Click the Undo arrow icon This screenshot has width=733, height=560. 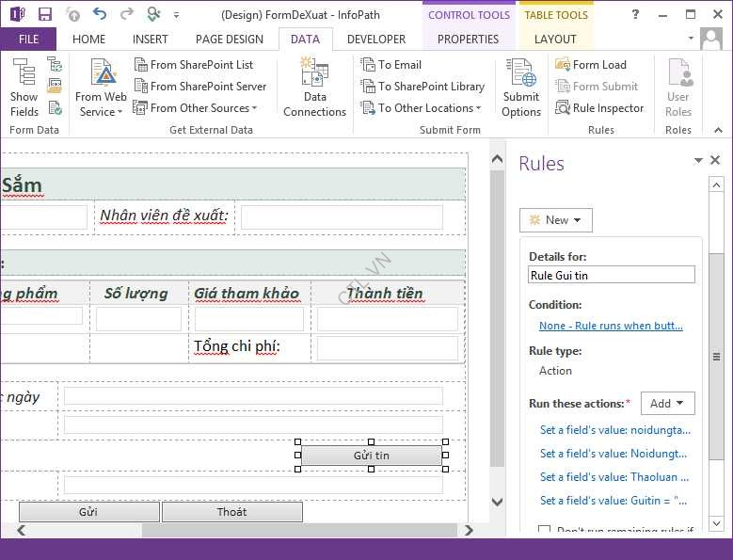click(100, 14)
